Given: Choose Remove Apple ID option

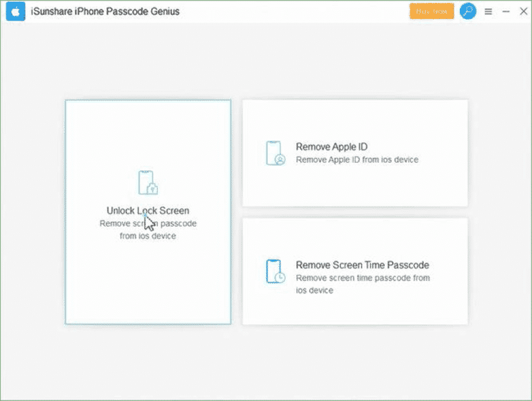Looking at the screenshot, I should tap(355, 153).
